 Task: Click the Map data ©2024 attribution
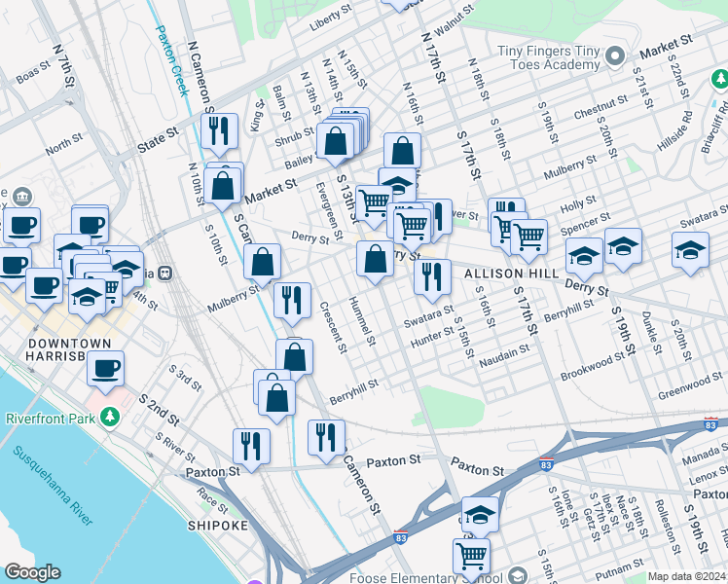[x=687, y=577]
